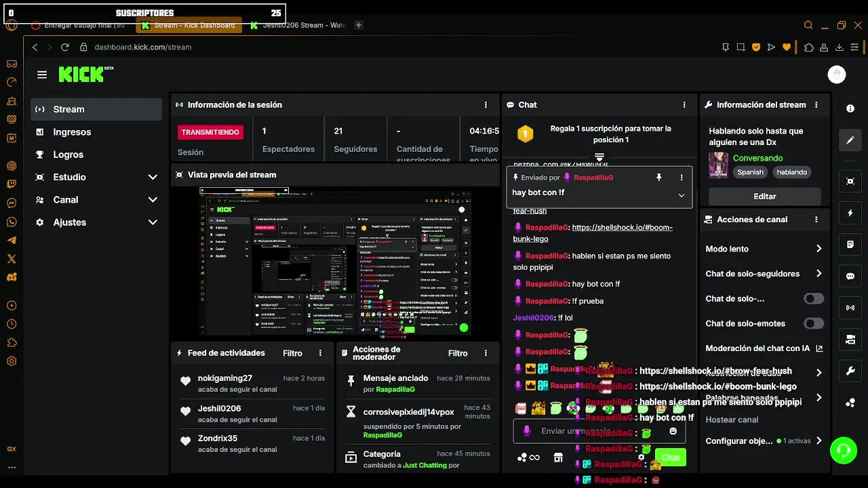Screen dimensions: 868x488
Task: Click the browser address bar URL
Action: (142, 47)
